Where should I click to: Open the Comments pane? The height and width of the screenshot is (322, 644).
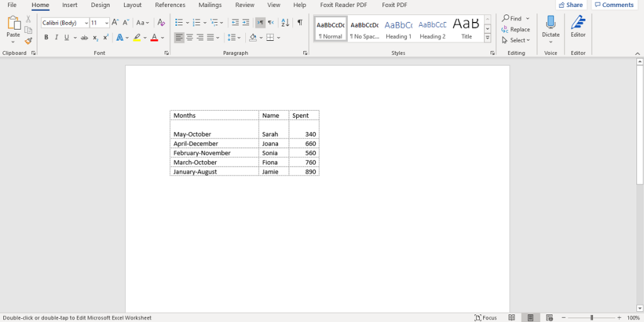(614, 5)
